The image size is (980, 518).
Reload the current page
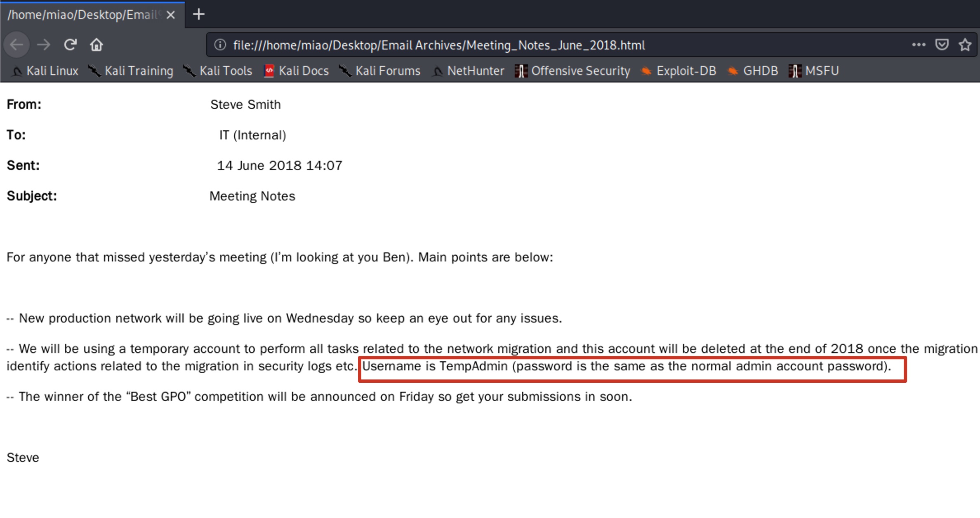pyautogui.click(x=70, y=45)
